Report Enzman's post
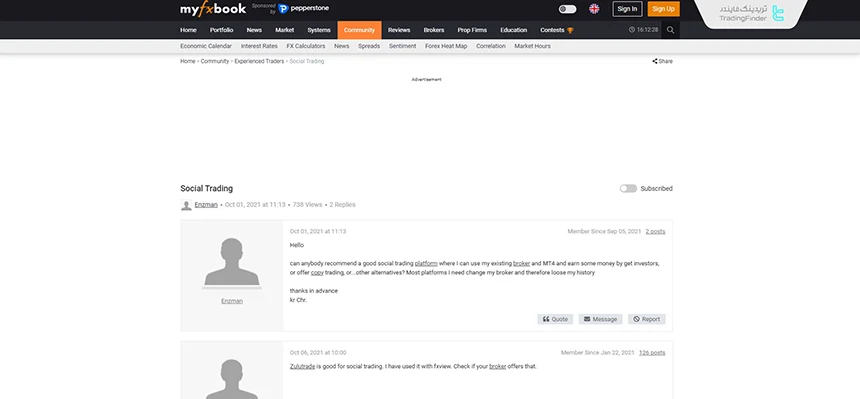This screenshot has height=399, width=860. click(x=647, y=319)
